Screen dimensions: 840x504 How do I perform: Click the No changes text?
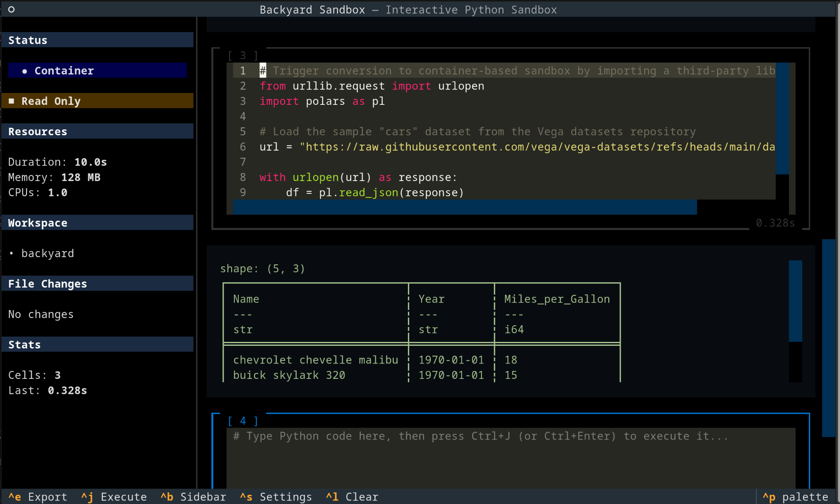click(41, 314)
